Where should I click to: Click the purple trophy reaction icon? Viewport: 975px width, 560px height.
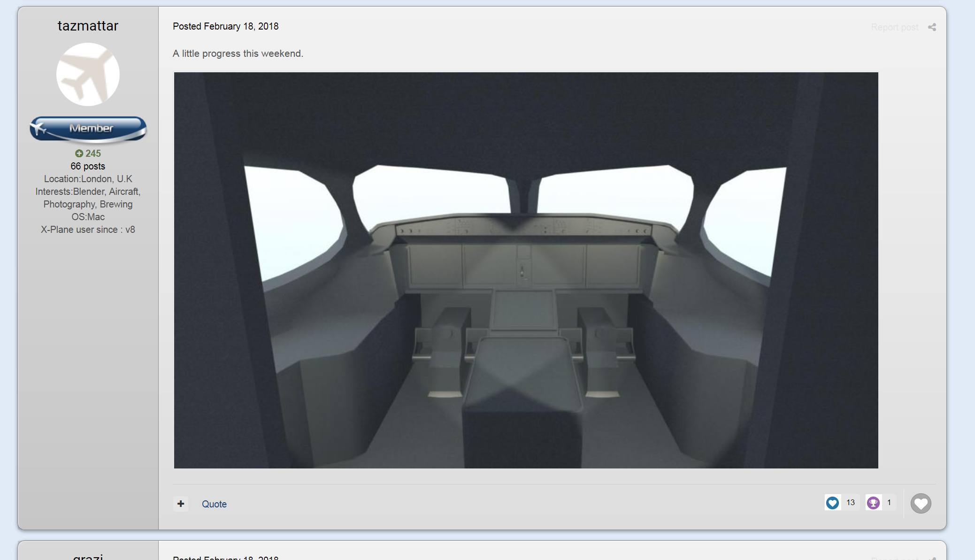pyautogui.click(x=873, y=503)
